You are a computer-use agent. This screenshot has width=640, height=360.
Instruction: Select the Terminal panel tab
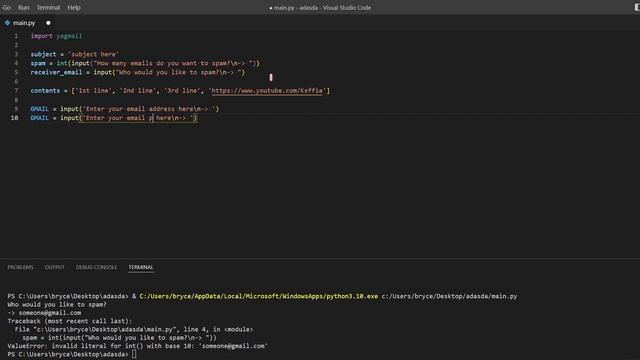point(141,267)
